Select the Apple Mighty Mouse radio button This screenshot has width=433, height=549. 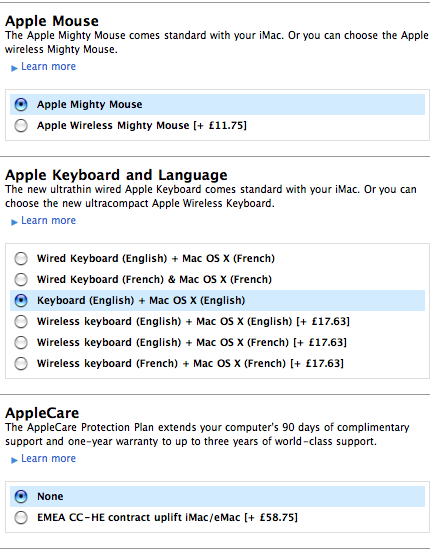(x=21, y=104)
